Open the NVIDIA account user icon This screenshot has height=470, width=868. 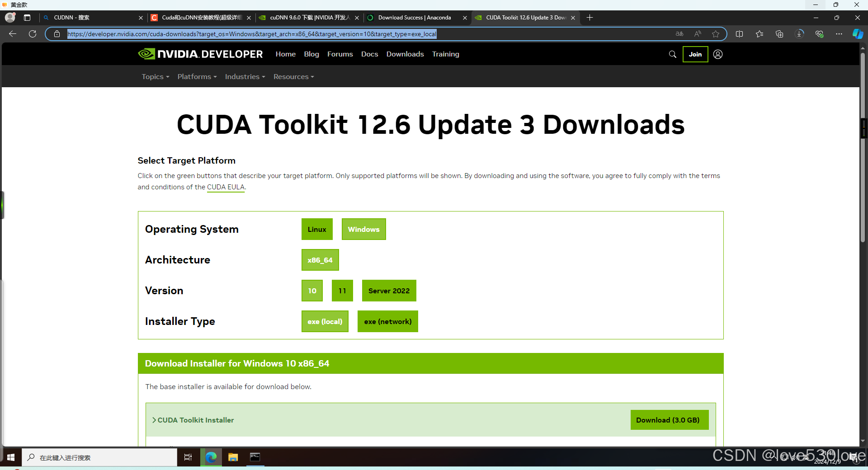718,54
